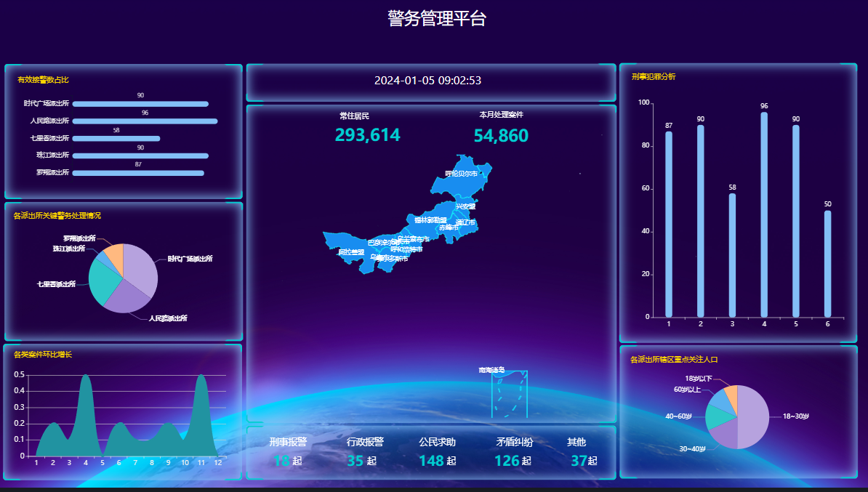This screenshot has width=868, height=492.
Task: Select the teal 七里香派出所 pie slice
Action: 103,281
